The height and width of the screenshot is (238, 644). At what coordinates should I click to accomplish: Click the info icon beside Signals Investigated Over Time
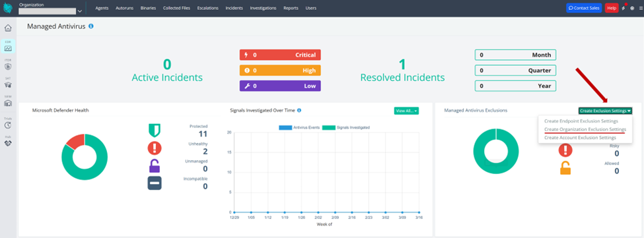299,111
